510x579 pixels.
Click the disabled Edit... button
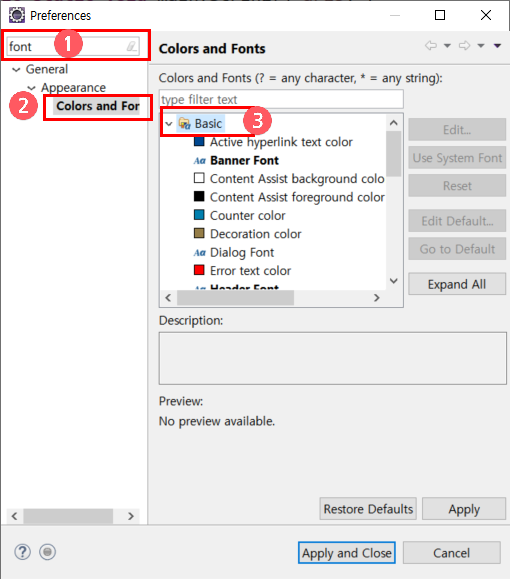457,130
